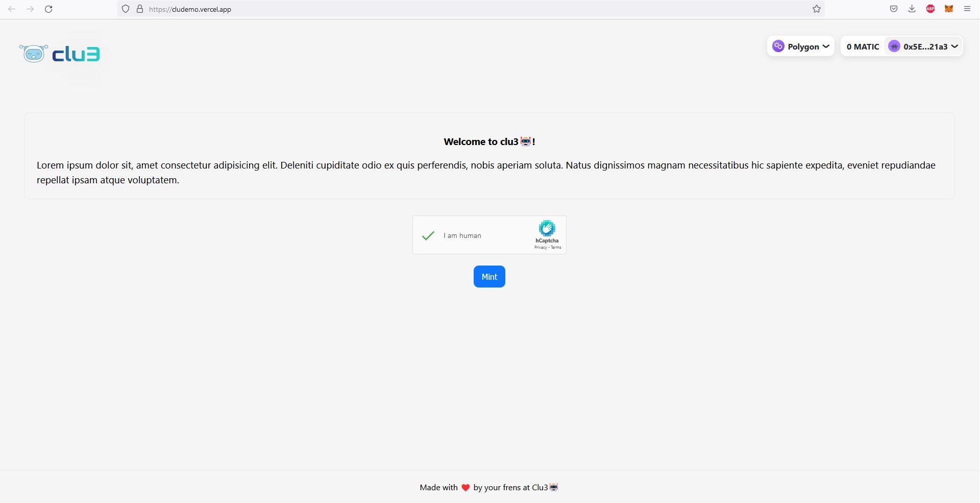Click the Mint button
Screen dimensions: 980x503
pyautogui.click(x=489, y=276)
